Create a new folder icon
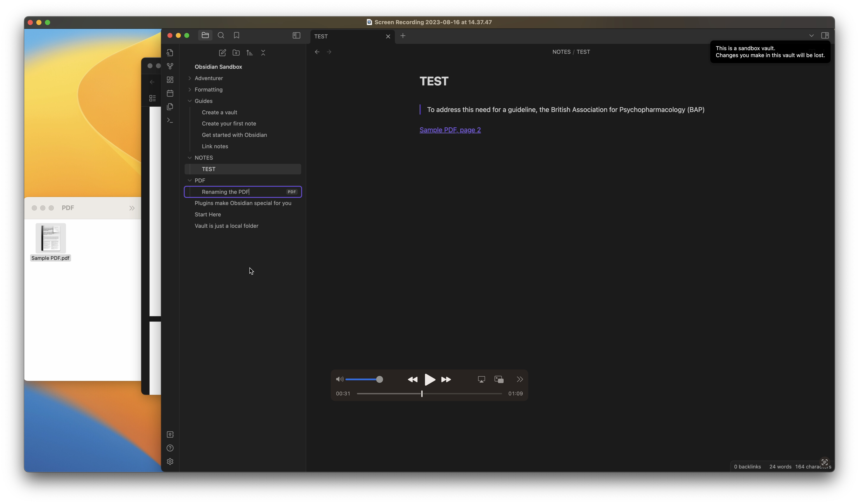The image size is (859, 504). tap(236, 52)
